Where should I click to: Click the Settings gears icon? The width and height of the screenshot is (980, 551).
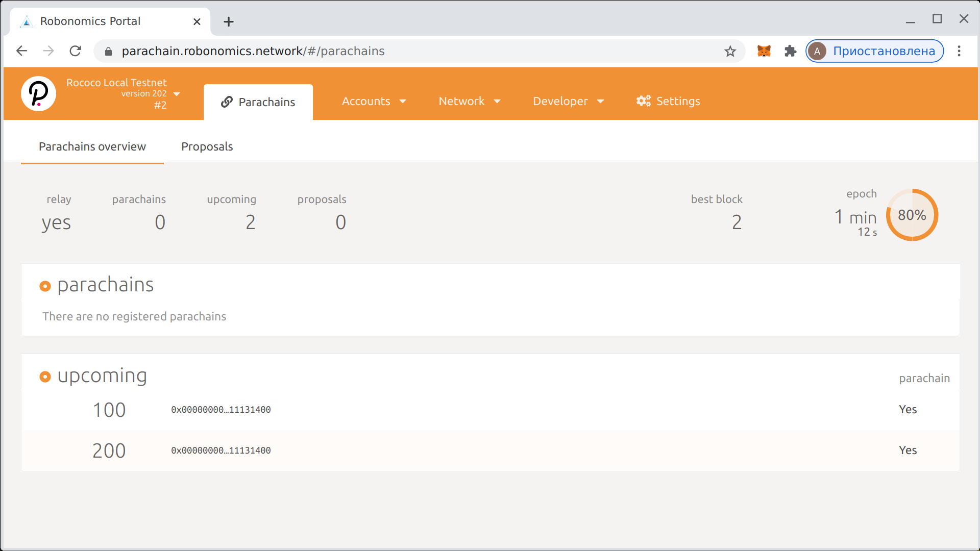643,101
